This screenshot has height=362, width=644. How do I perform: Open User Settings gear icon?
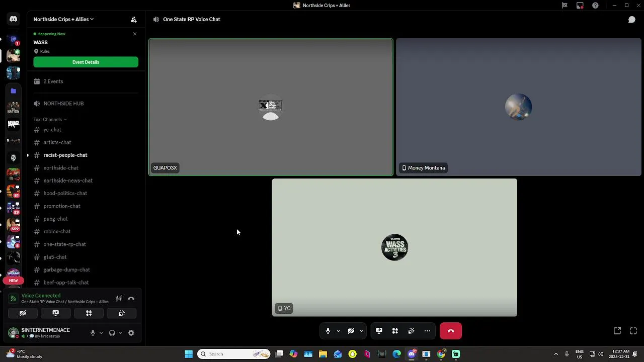point(131,333)
